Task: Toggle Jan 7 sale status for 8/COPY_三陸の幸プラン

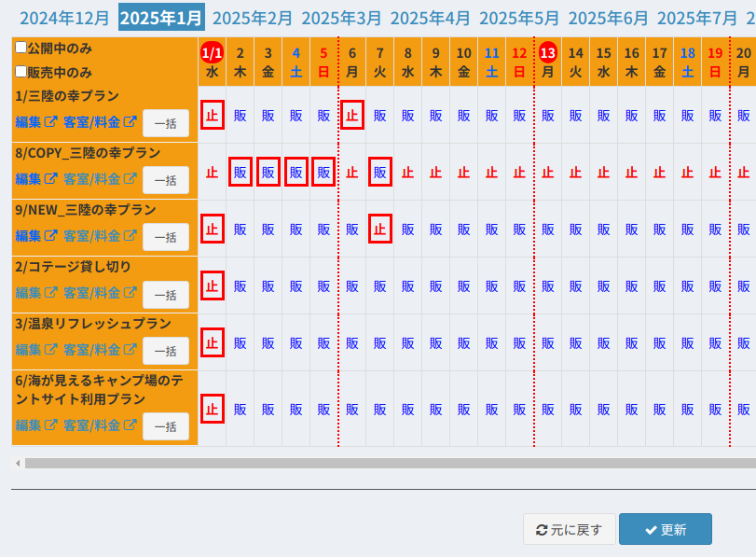Action: tap(380, 172)
